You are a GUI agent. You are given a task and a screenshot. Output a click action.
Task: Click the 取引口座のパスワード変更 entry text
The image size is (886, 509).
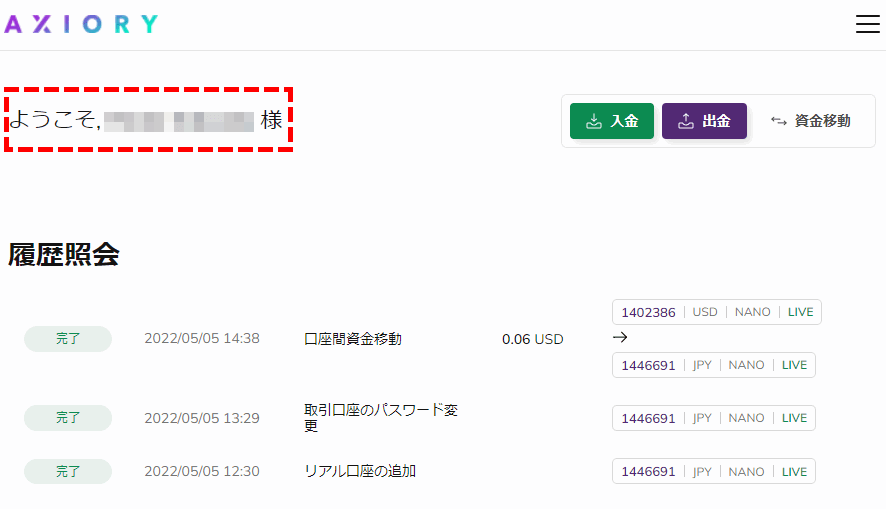click(x=381, y=417)
